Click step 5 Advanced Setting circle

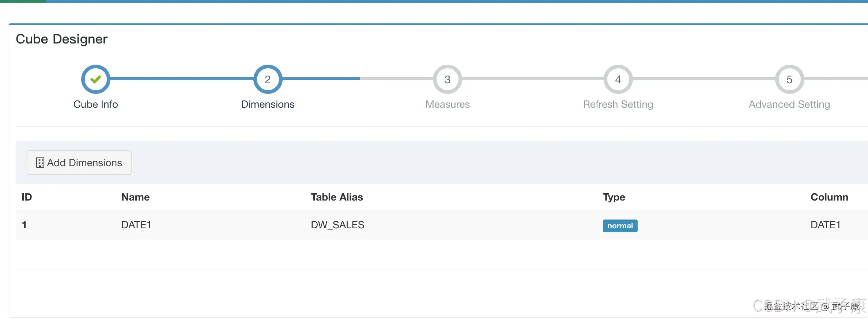789,79
